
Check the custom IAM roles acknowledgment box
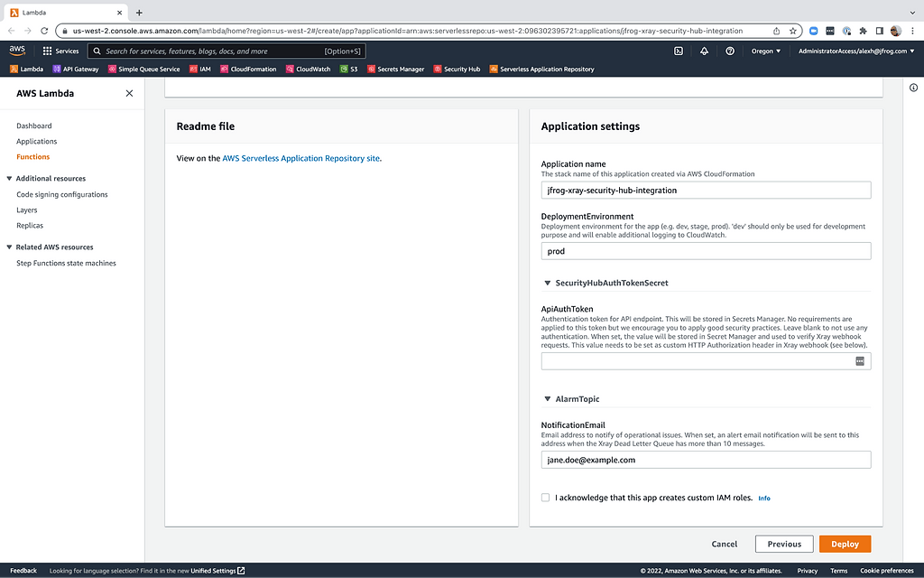[x=545, y=498]
